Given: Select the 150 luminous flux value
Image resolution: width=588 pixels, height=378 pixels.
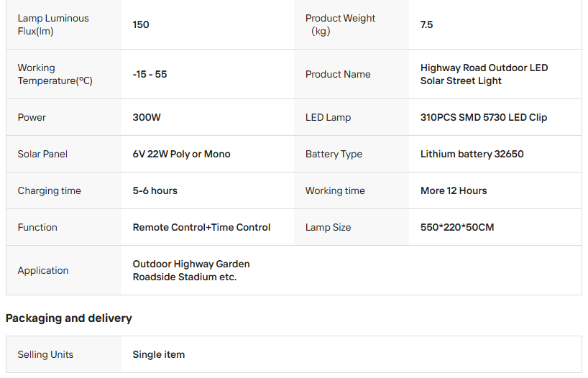Looking at the screenshot, I should 141,24.
